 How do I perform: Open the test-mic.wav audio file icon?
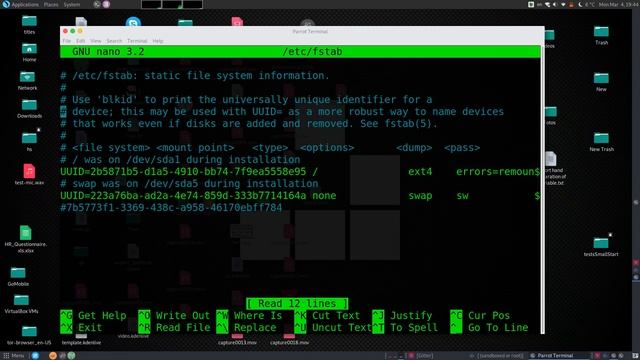point(29,174)
